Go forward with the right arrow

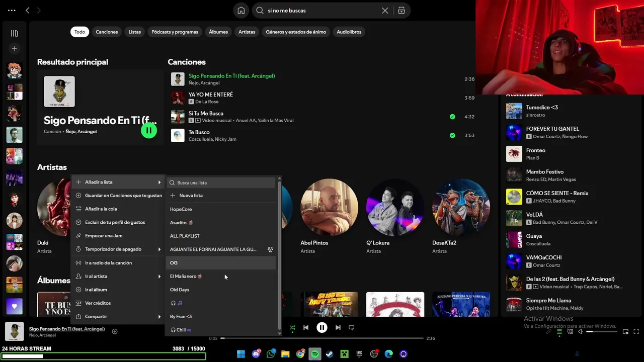coord(39,10)
